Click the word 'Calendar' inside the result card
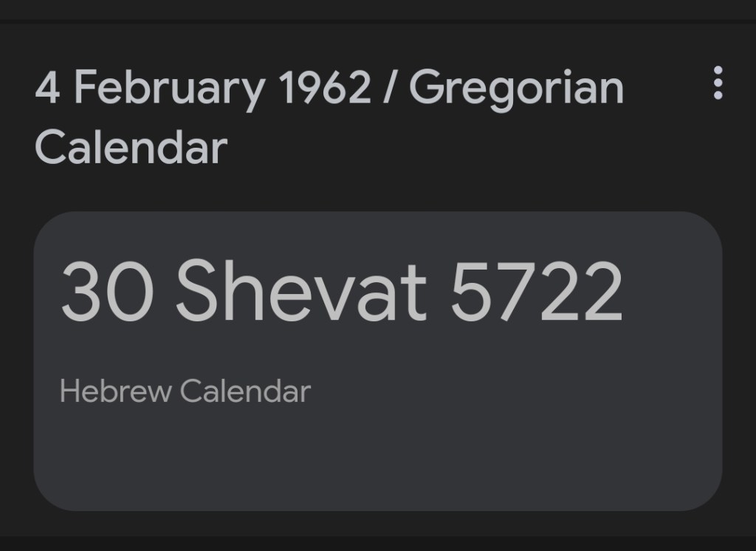The image size is (756, 551). point(245,390)
